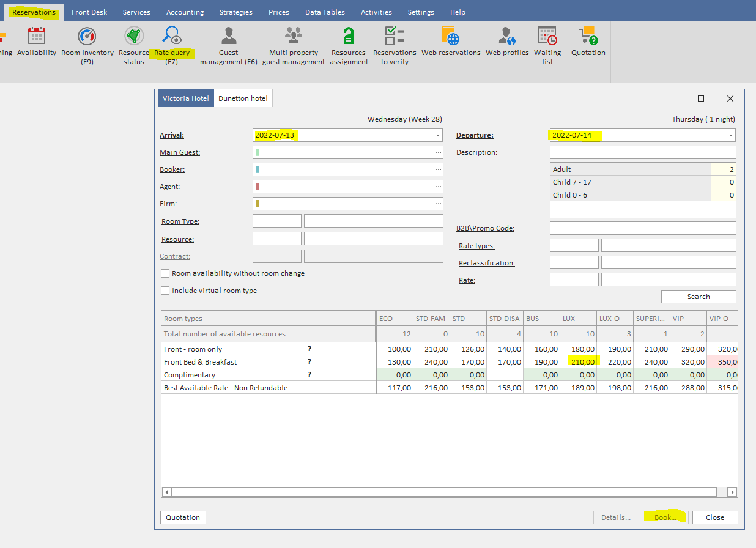The width and height of the screenshot is (756, 548).
Task: Click the question mark for Front Bed & Breakfast
Action: 309,362
